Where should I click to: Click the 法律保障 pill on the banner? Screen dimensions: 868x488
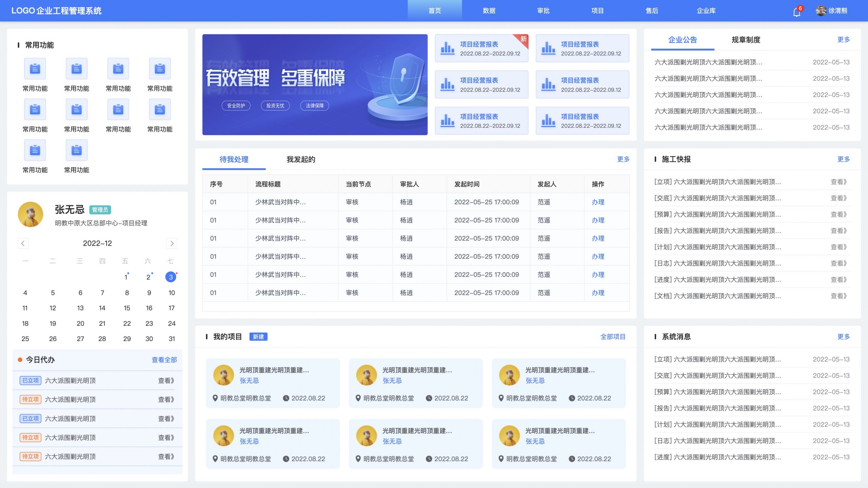click(x=315, y=106)
